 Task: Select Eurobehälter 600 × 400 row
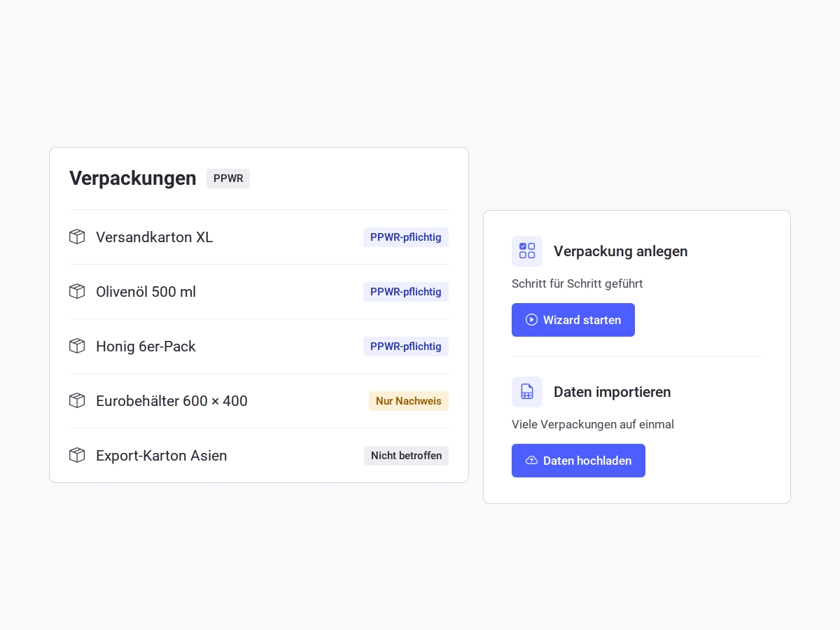(x=259, y=401)
